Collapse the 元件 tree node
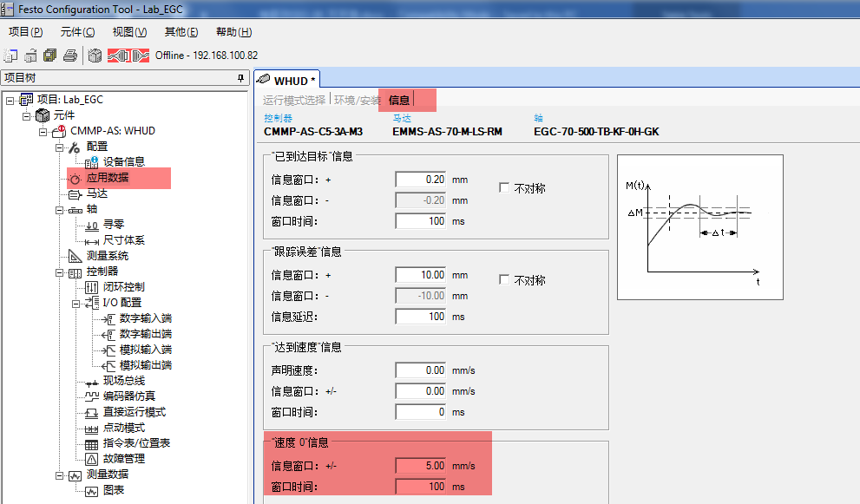The width and height of the screenshot is (860, 504). point(26,115)
